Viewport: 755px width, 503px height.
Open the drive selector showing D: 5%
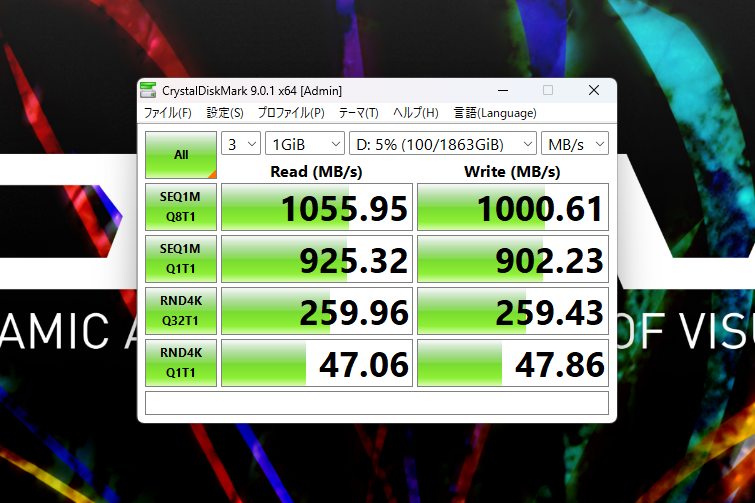(x=443, y=143)
